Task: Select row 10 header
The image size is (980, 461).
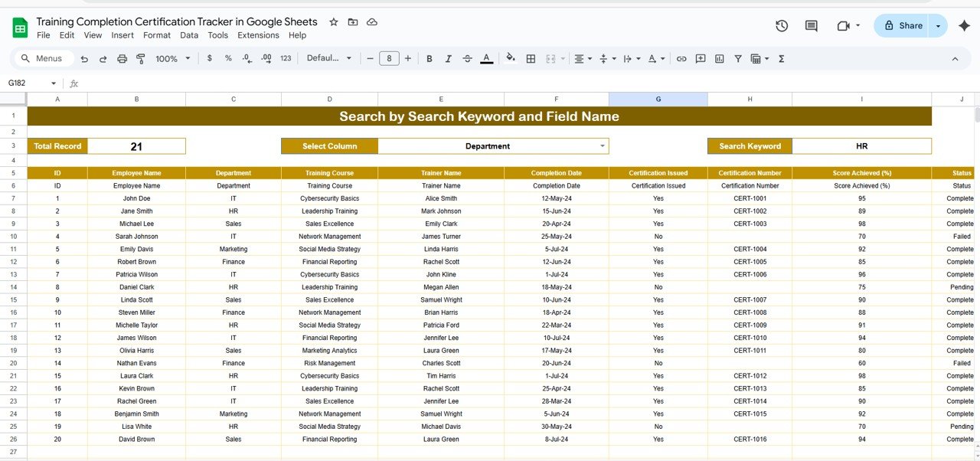Action: [13, 237]
